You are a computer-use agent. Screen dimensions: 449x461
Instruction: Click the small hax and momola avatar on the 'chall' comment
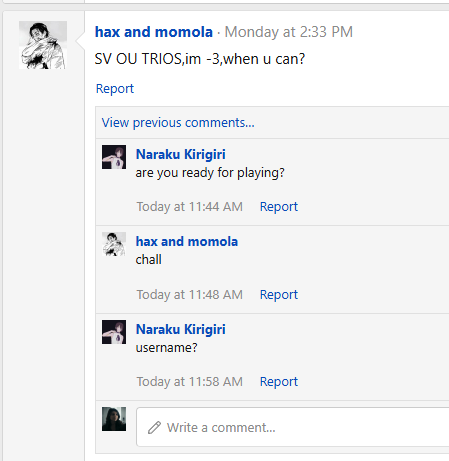click(114, 244)
